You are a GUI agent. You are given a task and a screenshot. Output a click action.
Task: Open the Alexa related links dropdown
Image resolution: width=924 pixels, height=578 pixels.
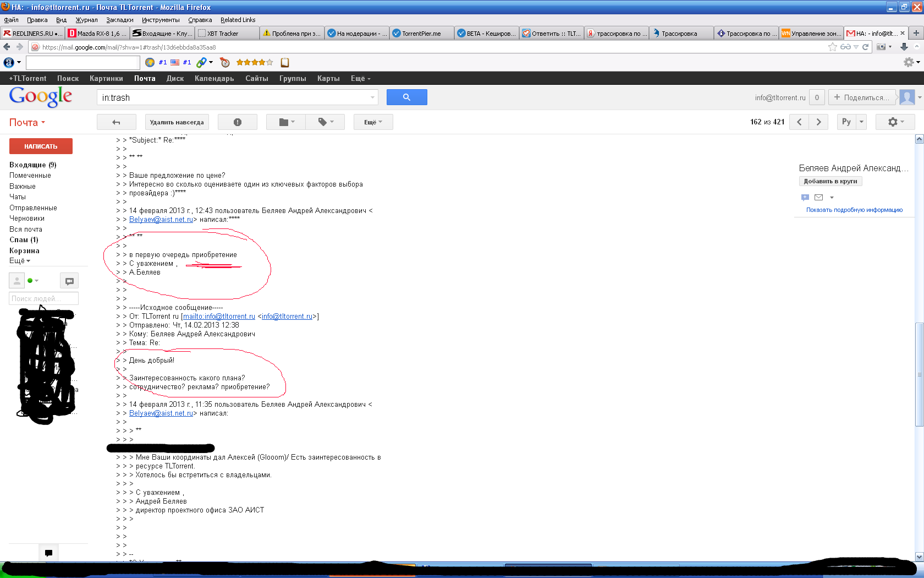(x=205, y=62)
